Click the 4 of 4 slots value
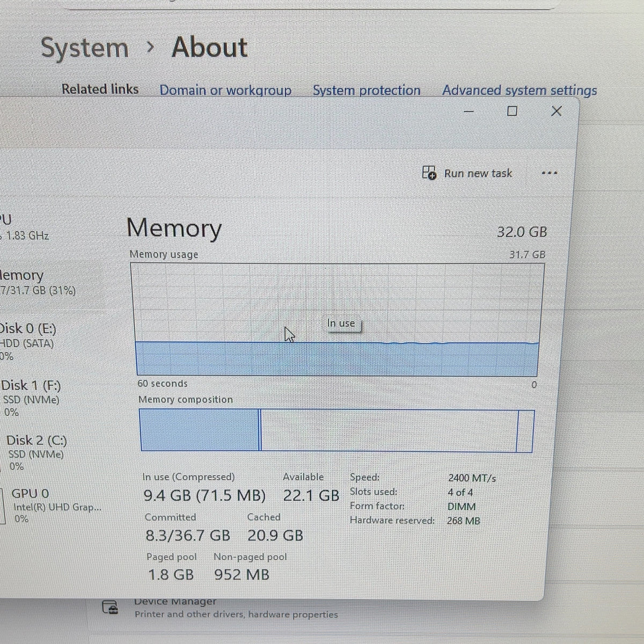The width and height of the screenshot is (644, 644). pos(460,492)
